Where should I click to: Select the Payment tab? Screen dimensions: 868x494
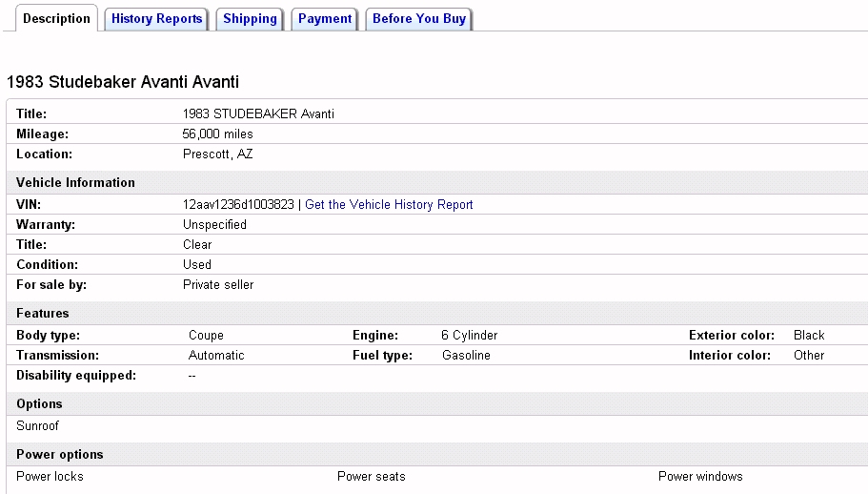coord(325,19)
